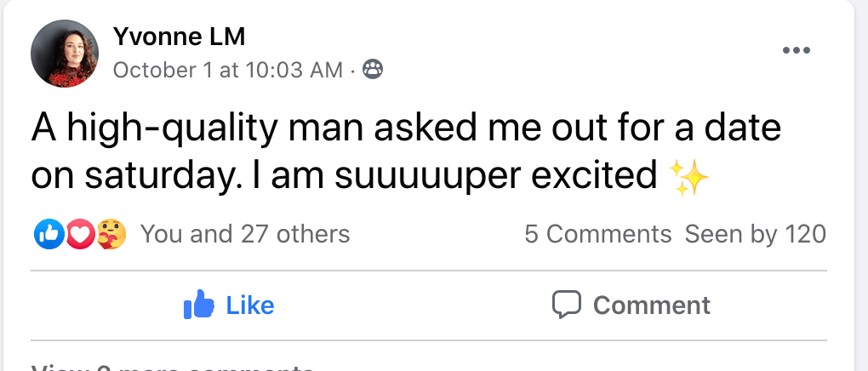Click the post text about a high-quality man

click(406, 129)
